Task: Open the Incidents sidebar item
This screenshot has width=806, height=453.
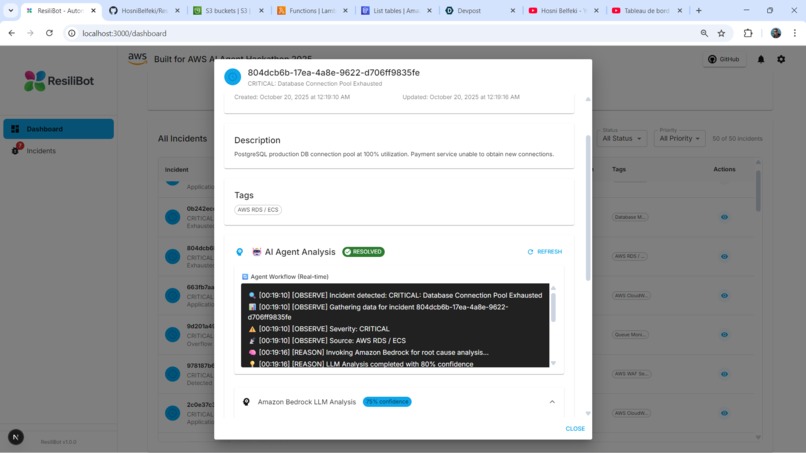Action: 59,151
